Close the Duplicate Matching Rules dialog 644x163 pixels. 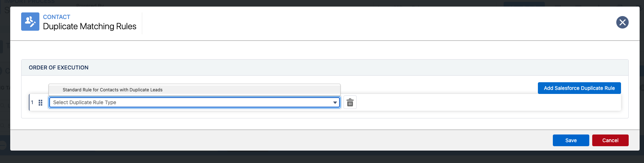pyautogui.click(x=622, y=22)
